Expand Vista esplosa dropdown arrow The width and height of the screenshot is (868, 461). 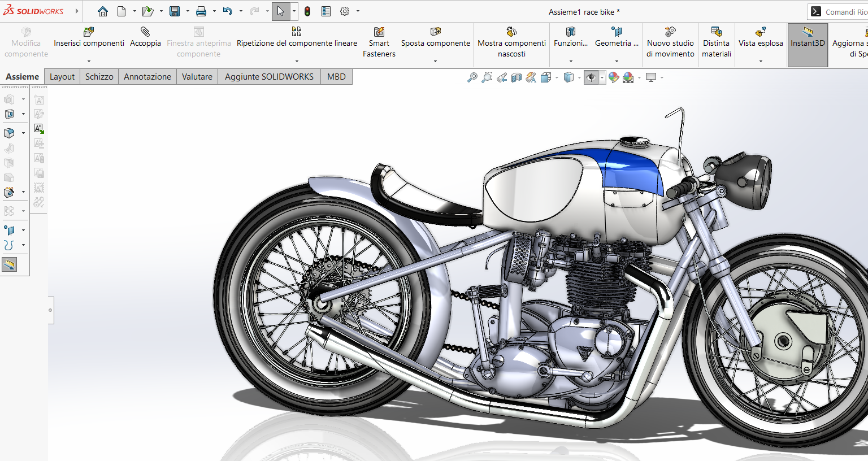point(761,61)
